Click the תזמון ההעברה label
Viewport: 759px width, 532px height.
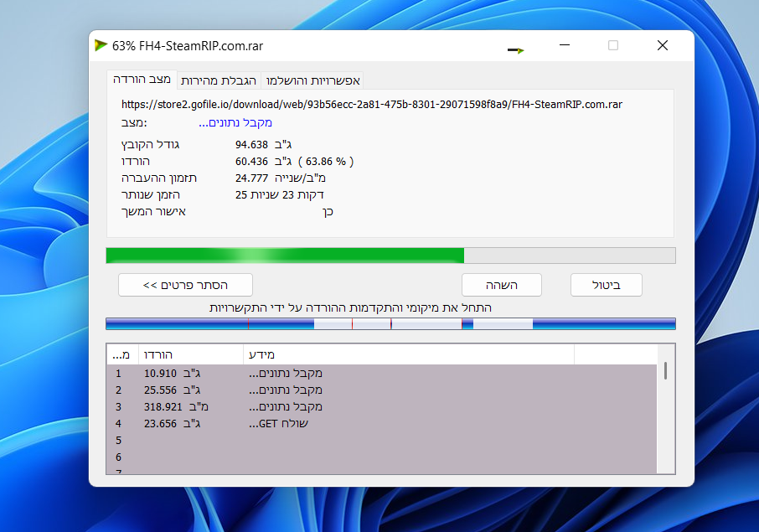tap(159, 178)
